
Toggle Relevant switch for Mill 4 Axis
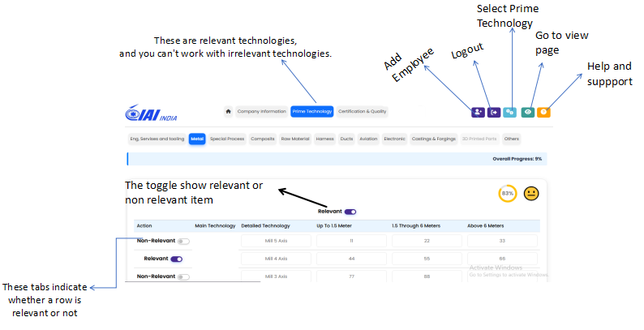coord(177,259)
